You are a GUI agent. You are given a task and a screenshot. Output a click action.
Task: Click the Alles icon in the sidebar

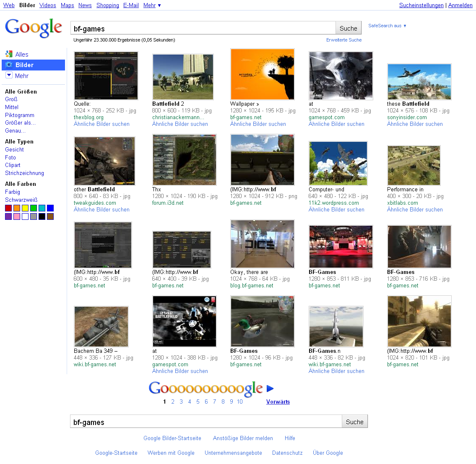click(9, 54)
